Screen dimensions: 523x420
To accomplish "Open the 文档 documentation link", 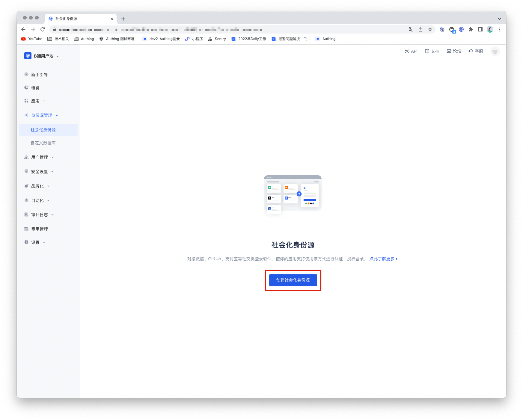I will point(432,51).
